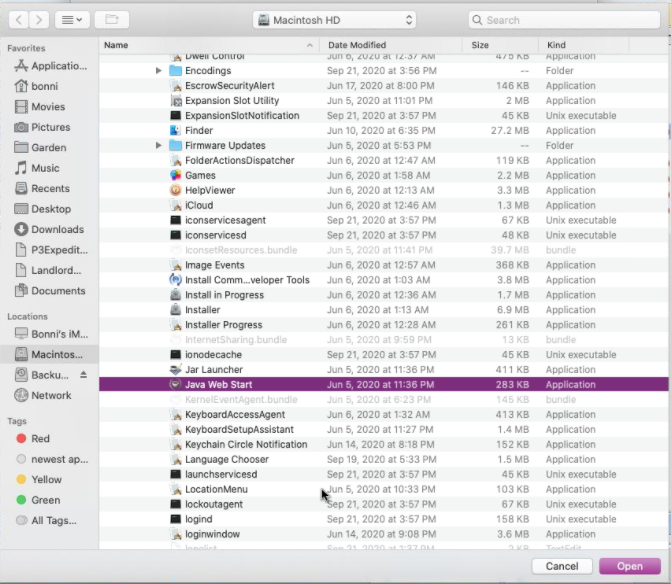Image resolution: width=671 pixels, height=584 pixels.
Task: Click the Downloads icon in sidebar
Action: click(20, 229)
